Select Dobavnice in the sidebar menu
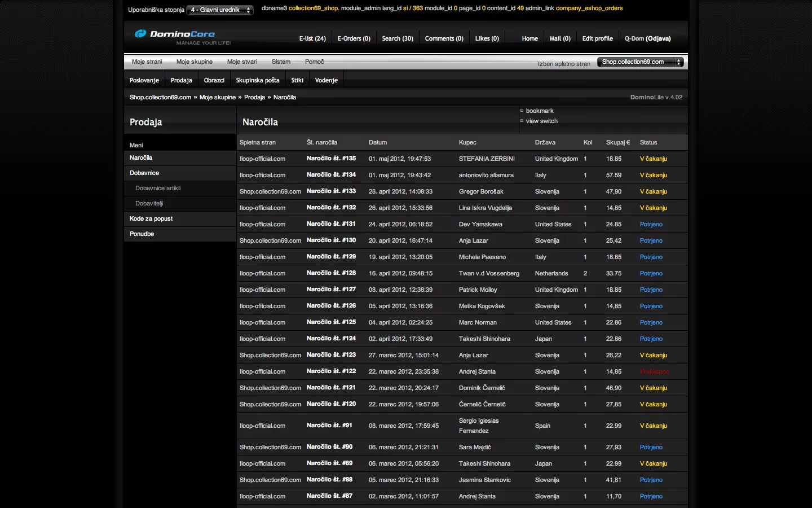 pos(144,173)
